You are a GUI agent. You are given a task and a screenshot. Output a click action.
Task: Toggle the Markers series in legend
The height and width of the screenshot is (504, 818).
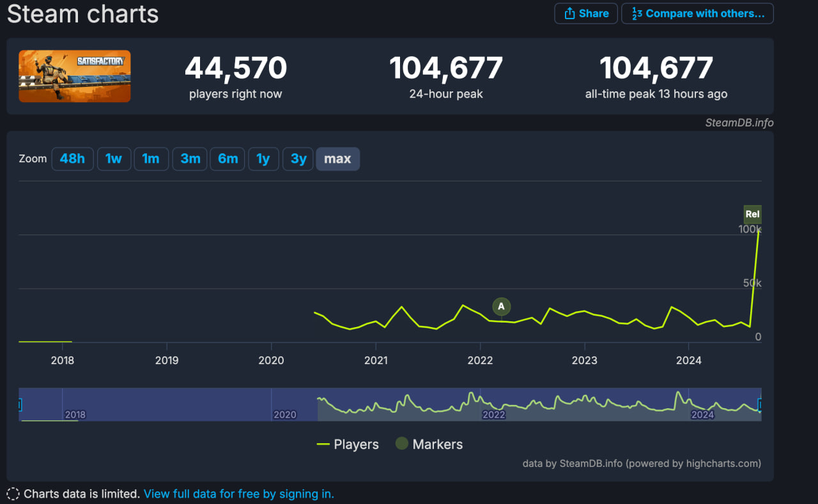(429, 445)
